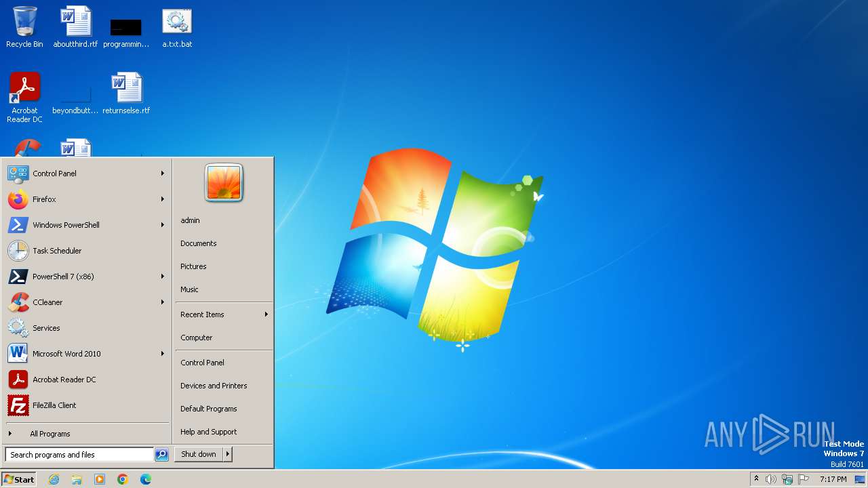Select the aboutthird.rtf desktop file
Viewport: 868px width, 488px height.
click(75, 27)
